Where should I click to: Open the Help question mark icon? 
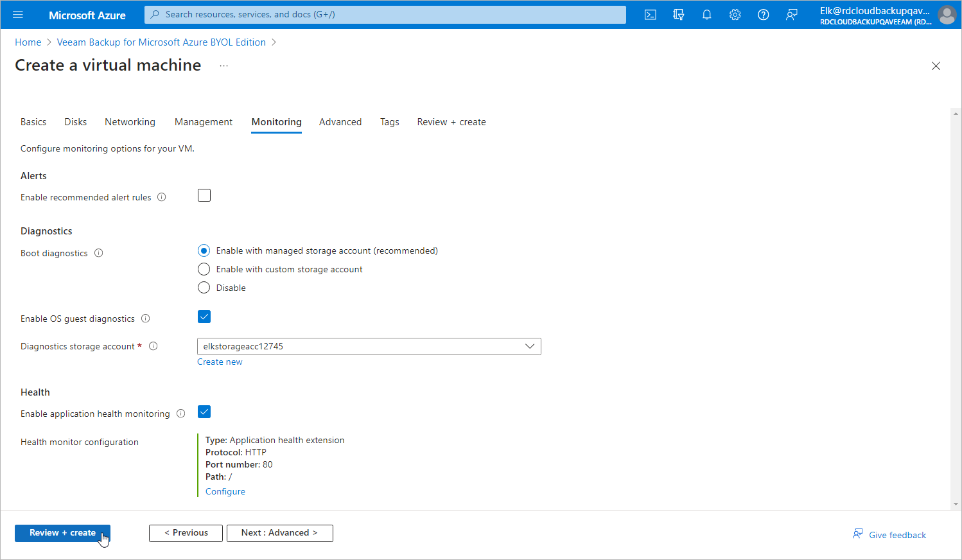(x=764, y=15)
